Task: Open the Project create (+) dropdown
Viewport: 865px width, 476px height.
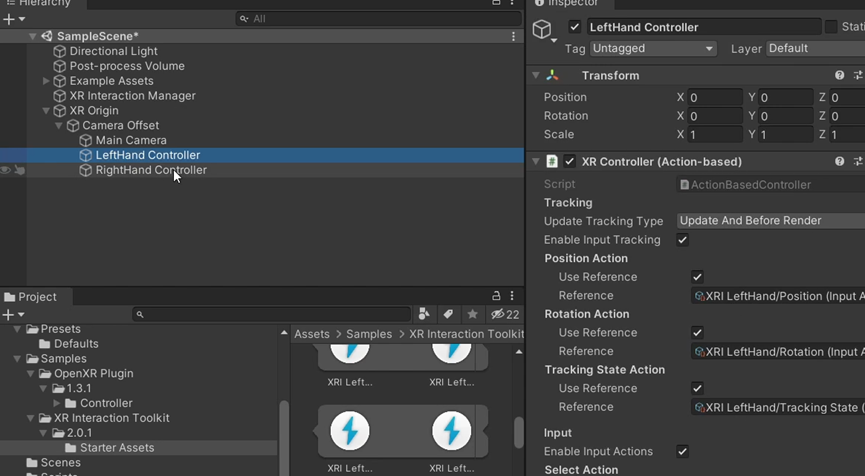Action: click(x=14, y=315)
